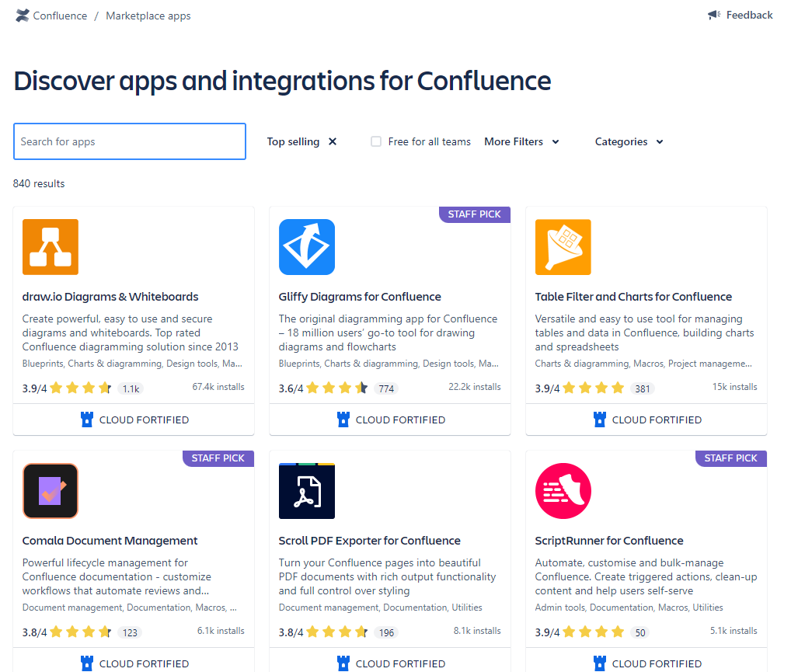Click the ScriptRunner pink shoe icon
798x672 pixels.
(563, 491)
